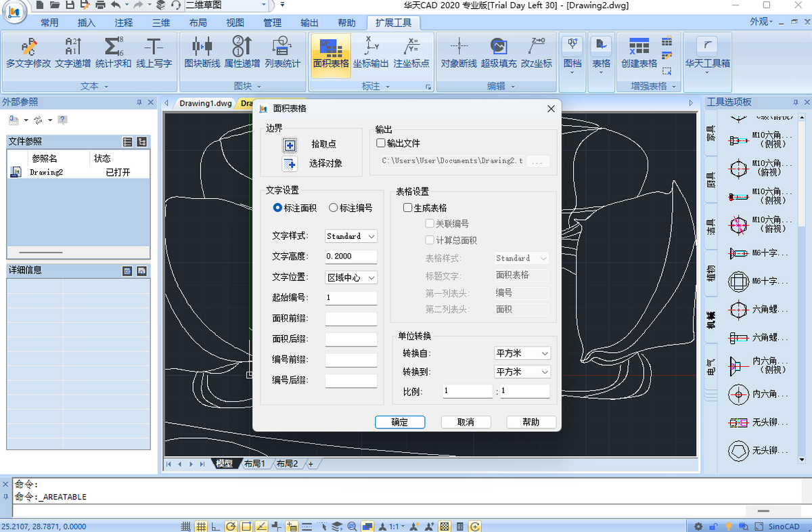Image resolution: width=812 pixels, height=532 pixels.
Task: Select the 线上写字 tool
Action: (x=154, y=53)
